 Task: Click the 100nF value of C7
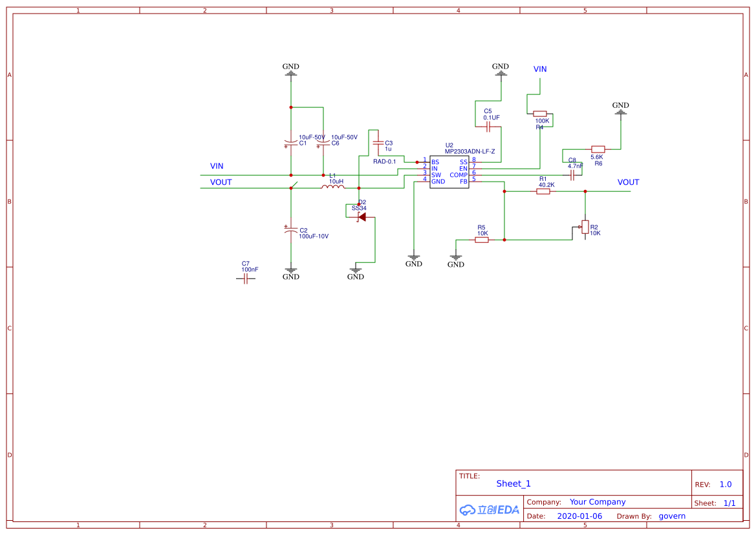pos(250,269)
